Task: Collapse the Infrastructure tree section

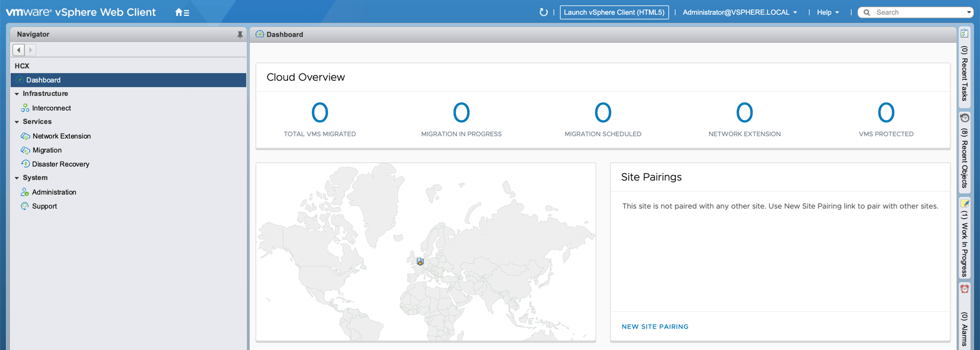Action: pyautogui.click(x=17, y=94)
